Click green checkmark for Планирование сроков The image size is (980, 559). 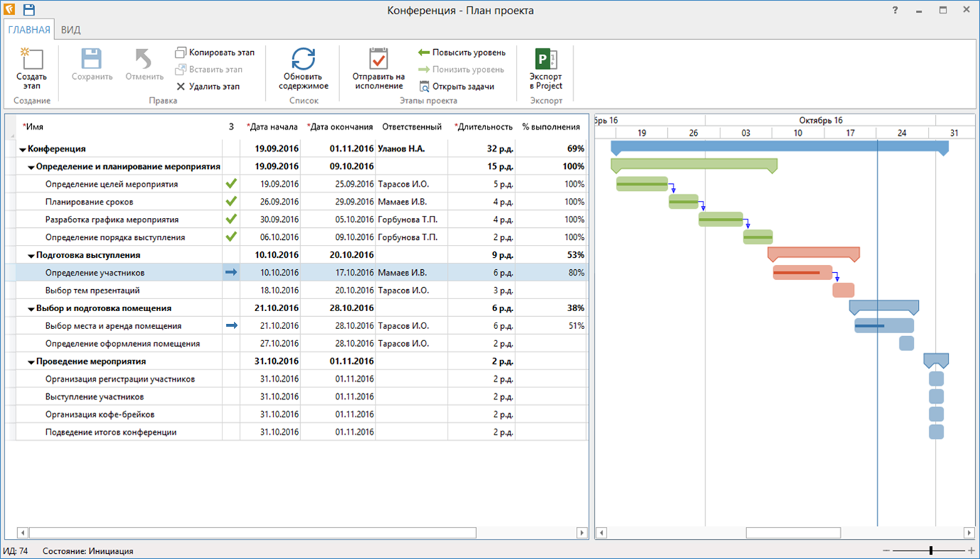pyautogui.click(x=231, y=202)
